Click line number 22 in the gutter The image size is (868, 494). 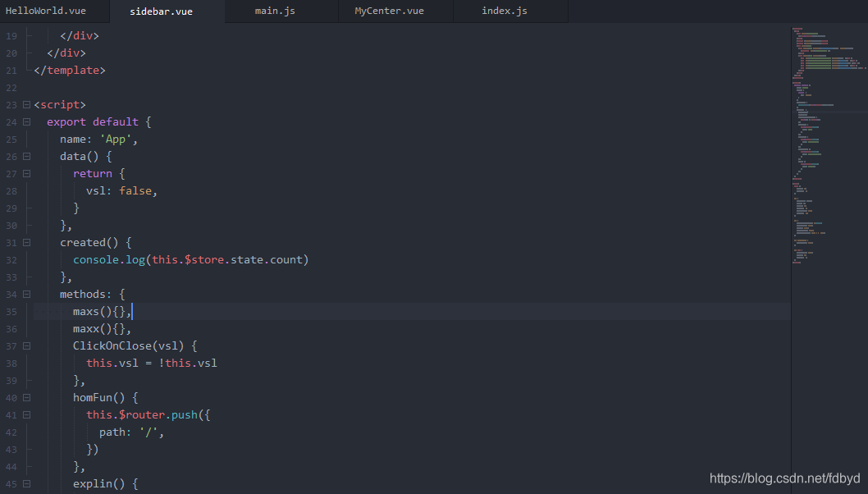tap(11, 88)
